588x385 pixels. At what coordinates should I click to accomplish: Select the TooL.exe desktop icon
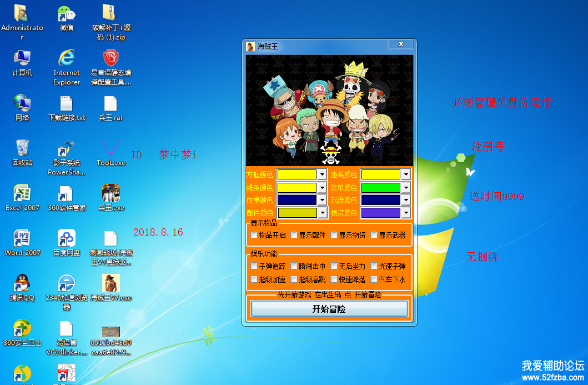(x=111, y=152)
